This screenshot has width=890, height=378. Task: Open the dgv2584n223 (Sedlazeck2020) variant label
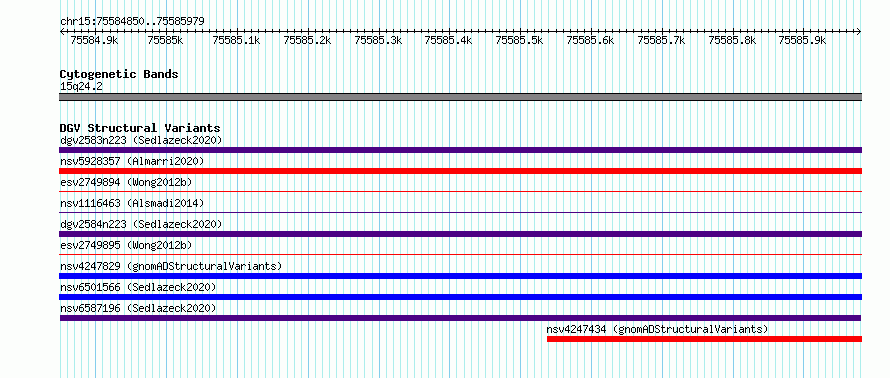pyautogui.click(x=141, y=224)
